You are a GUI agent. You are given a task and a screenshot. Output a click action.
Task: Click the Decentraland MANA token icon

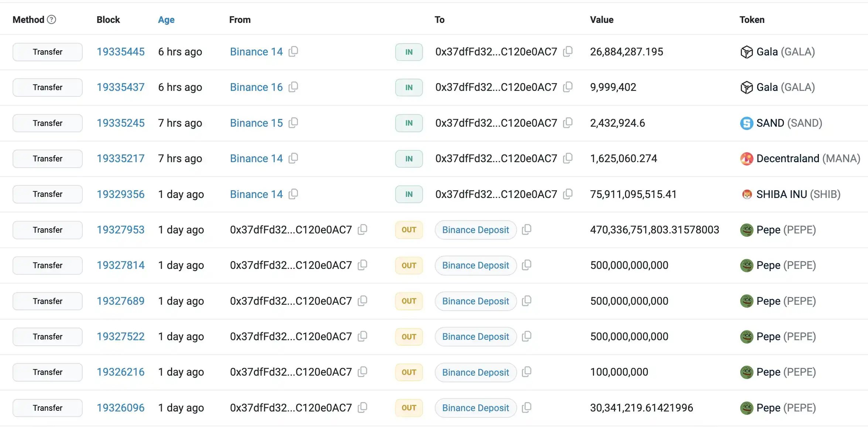(x=746, y=158)
